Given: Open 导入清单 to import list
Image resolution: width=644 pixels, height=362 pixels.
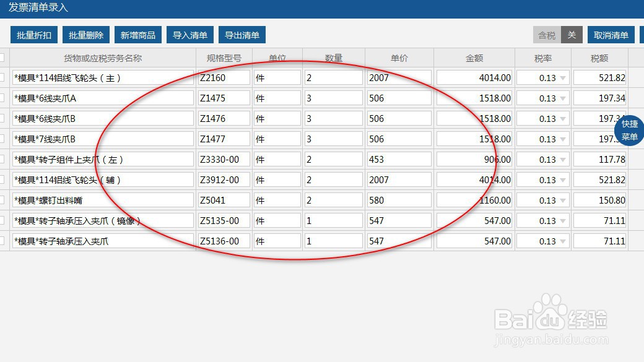Looking at the screenshot, I should point(189,35).
